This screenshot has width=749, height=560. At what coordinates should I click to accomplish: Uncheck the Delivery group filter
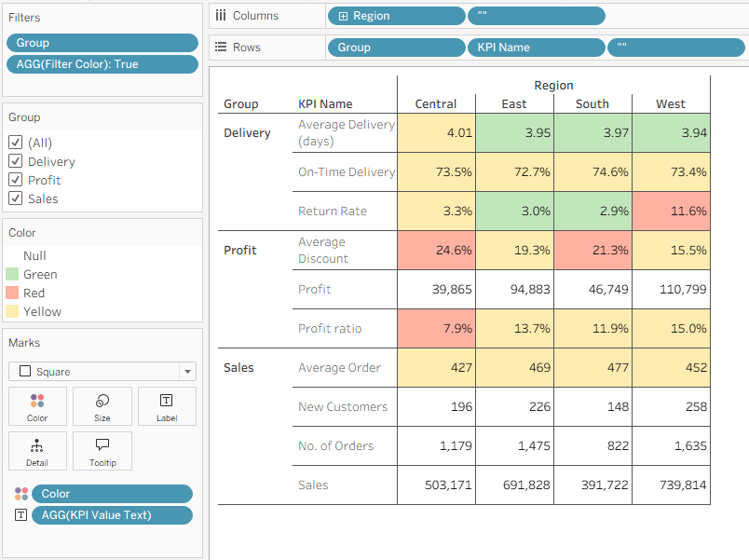click(x=16, y=161)
